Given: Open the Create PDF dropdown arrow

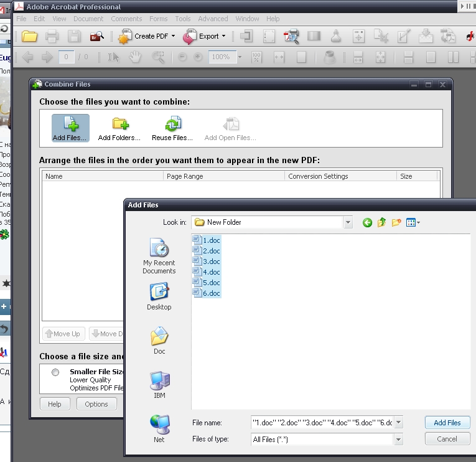Looking at the screenshot, I should [x=174, y=36].
